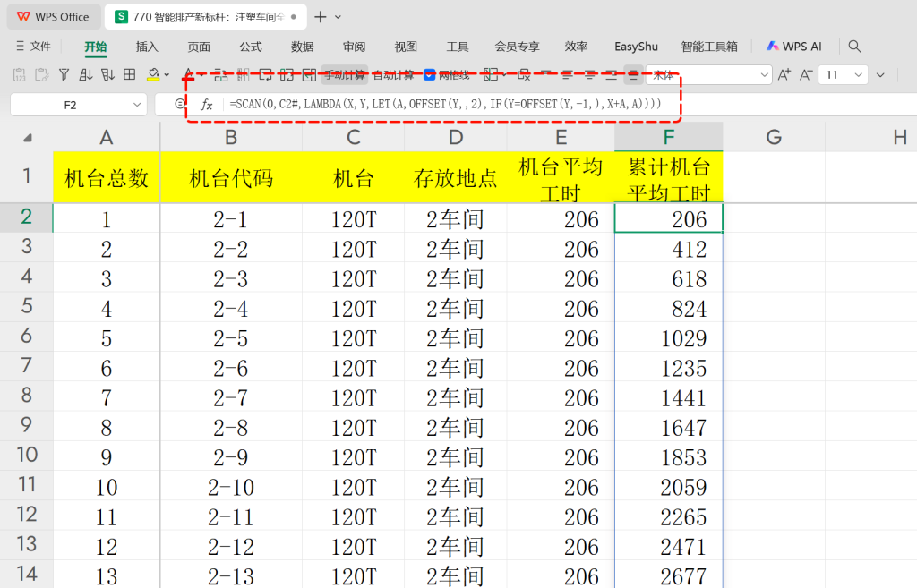This screenshot has width=917, height=588.
Task: Click the insert-column icon left of 手动计算
Action: coord(309,75)
